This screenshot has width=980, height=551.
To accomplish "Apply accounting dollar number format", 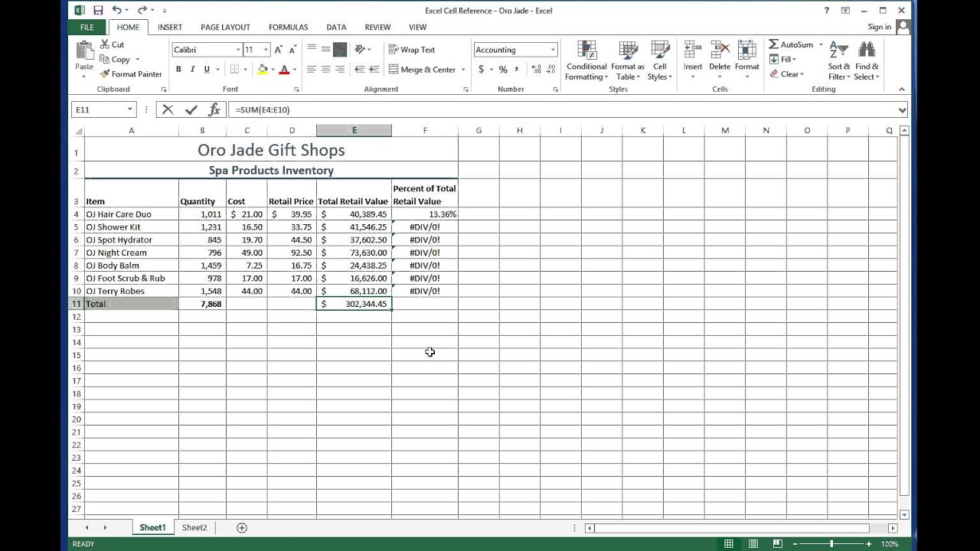I will [x=481, y=70].
